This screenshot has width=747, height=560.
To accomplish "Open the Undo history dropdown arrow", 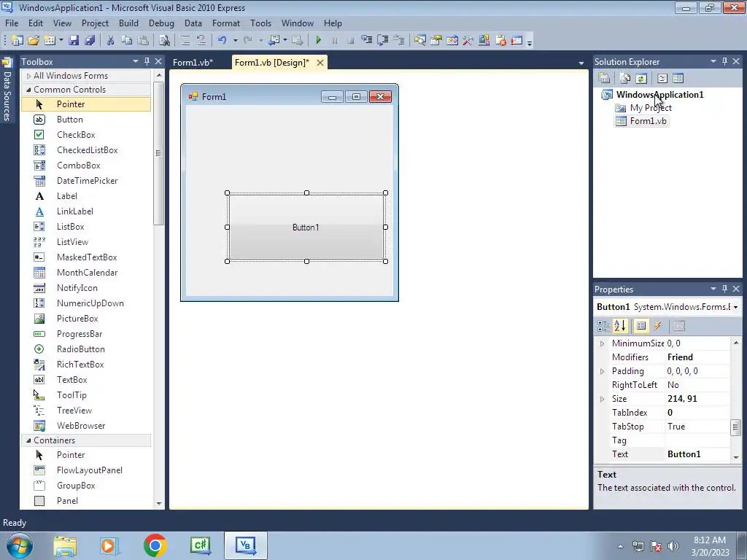I will 235,41.
